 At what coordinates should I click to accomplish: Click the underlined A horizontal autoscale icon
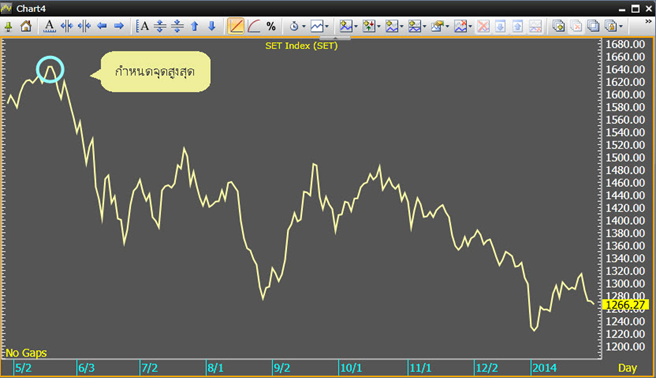(x=49, y=26)
